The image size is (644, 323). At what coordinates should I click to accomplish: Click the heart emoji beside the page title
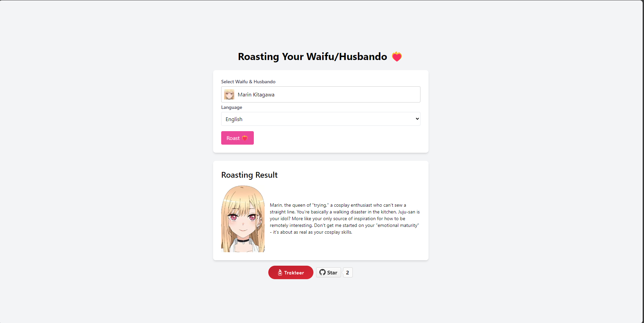pos(397,57)
